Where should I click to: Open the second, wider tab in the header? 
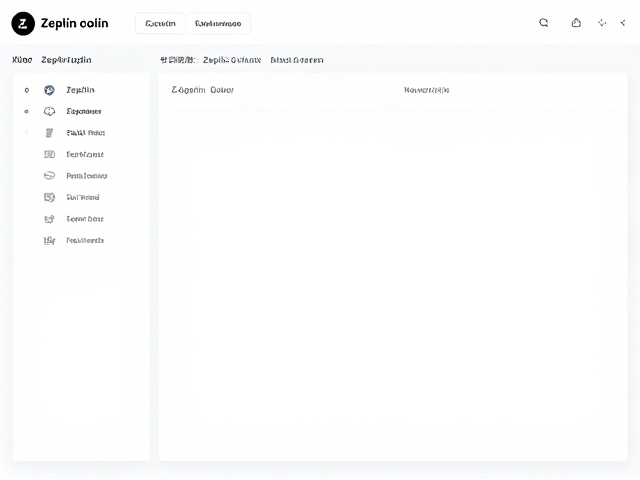(x=218, y=24)
